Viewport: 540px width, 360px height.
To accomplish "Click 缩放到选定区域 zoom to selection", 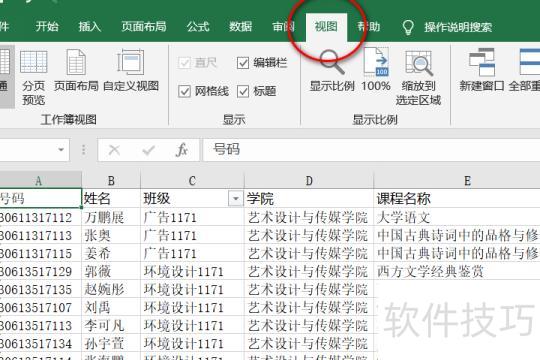I will (x=418, y=78).
